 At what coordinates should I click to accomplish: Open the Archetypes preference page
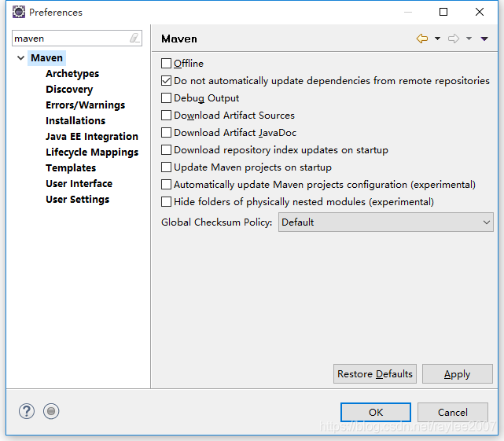pos(72,74)
